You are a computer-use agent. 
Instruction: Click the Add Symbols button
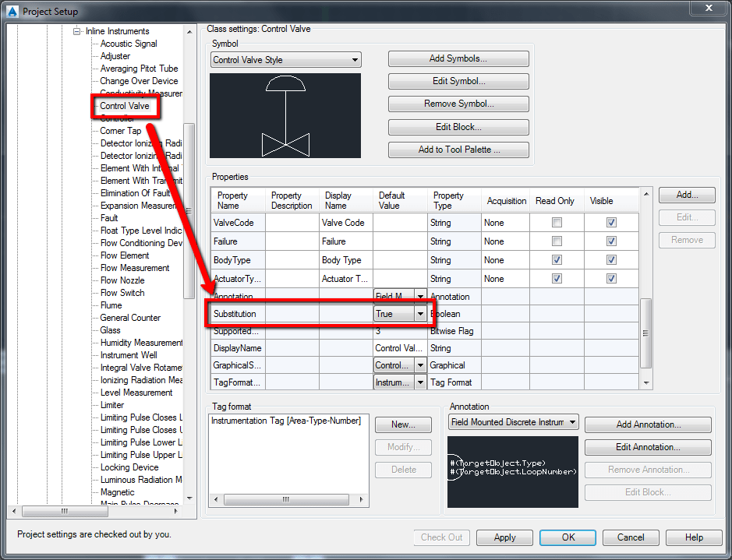458,59
